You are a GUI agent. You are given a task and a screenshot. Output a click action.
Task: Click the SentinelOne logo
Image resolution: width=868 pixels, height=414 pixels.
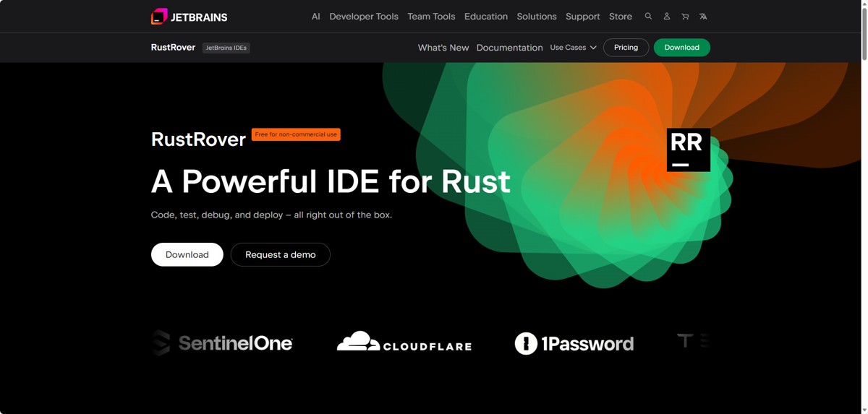point(222,343)
